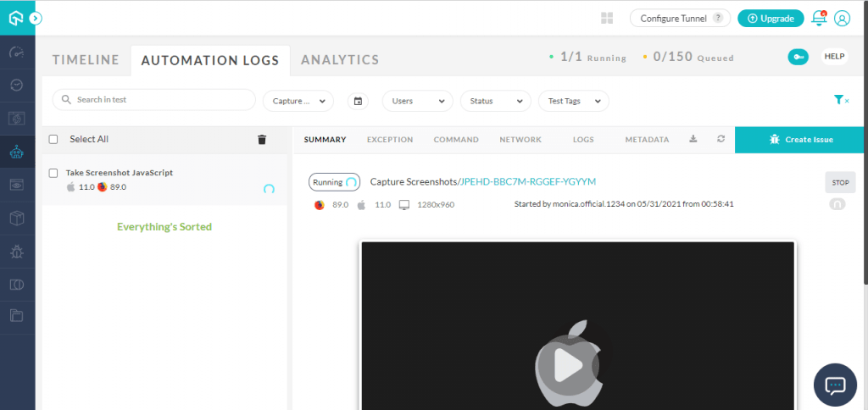Click the 0/150 Queued status text
The height and width of the screenshot is (410, 868).
tap(693, 57)
